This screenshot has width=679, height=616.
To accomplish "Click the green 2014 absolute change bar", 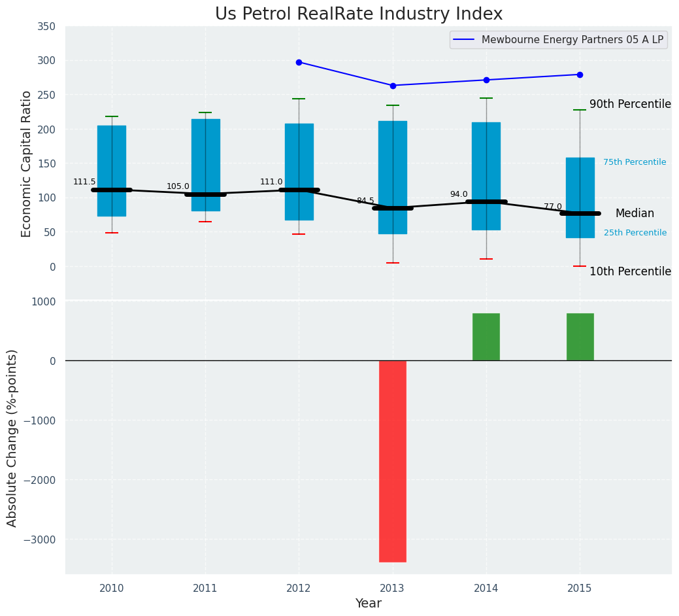I will 486,337.
